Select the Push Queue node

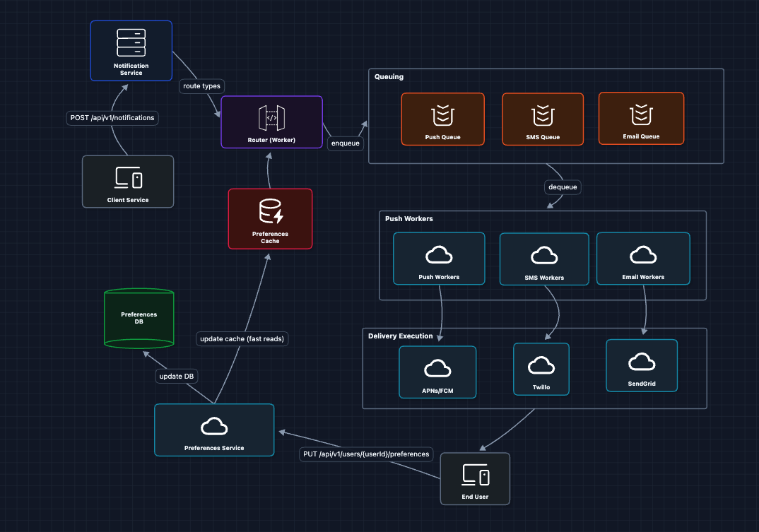point(442,119)
